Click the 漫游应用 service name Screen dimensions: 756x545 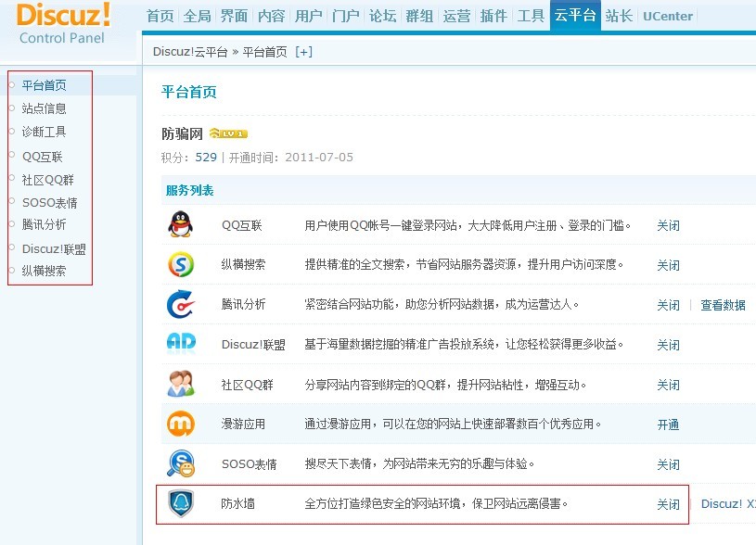[x=243, y=425]
